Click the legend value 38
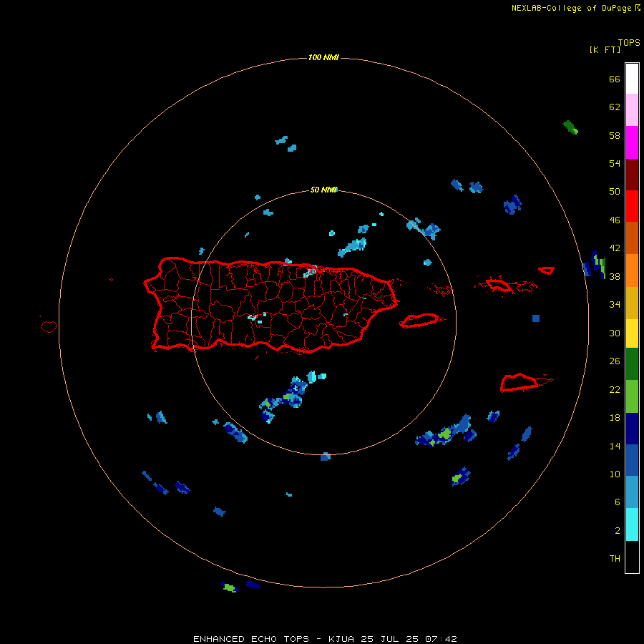 tap(615, 276)
